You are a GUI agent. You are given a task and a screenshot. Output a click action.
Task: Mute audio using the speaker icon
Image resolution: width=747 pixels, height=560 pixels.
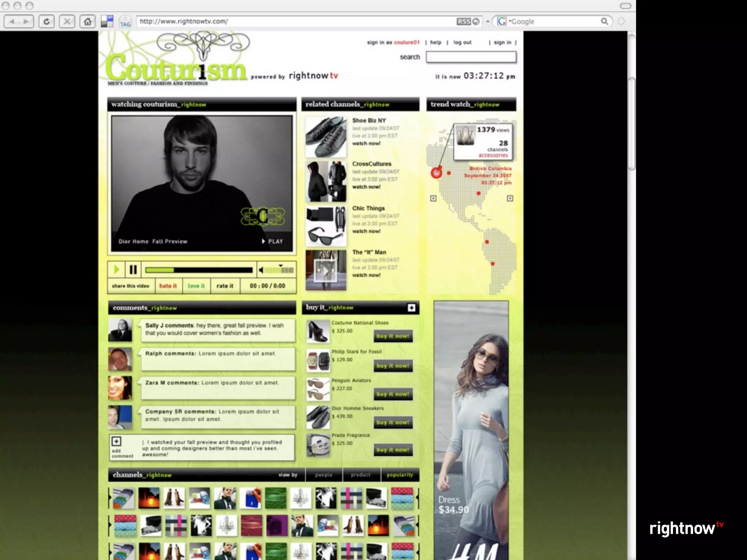261,270
